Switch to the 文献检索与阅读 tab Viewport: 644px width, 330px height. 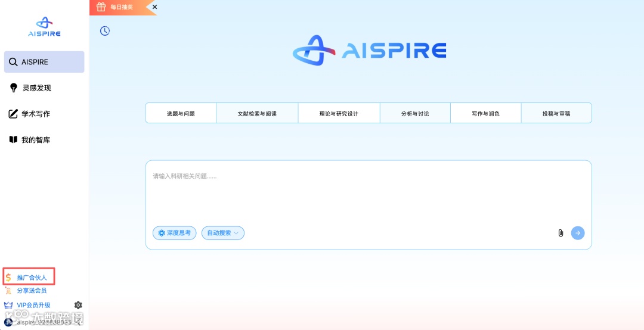(257, 114)
